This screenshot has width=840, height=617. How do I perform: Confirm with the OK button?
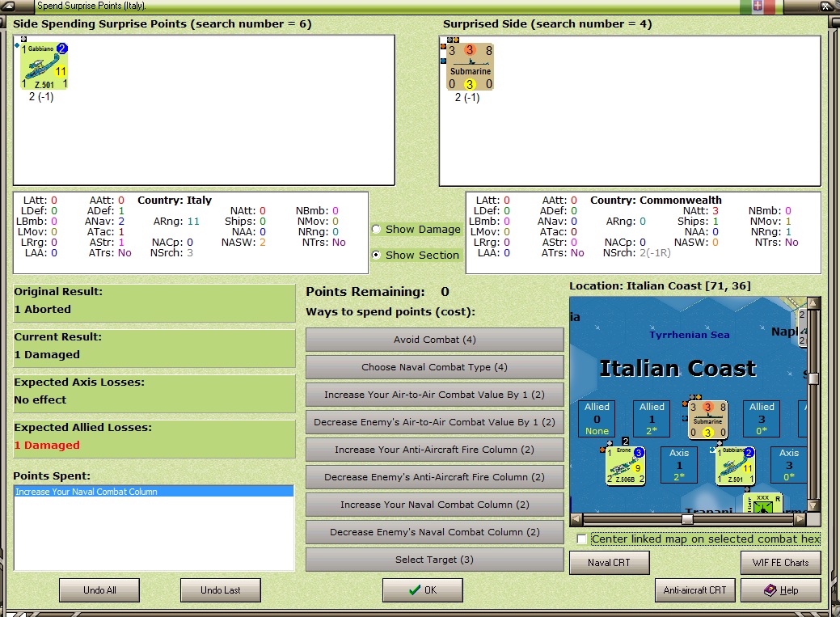coord(423,590)
